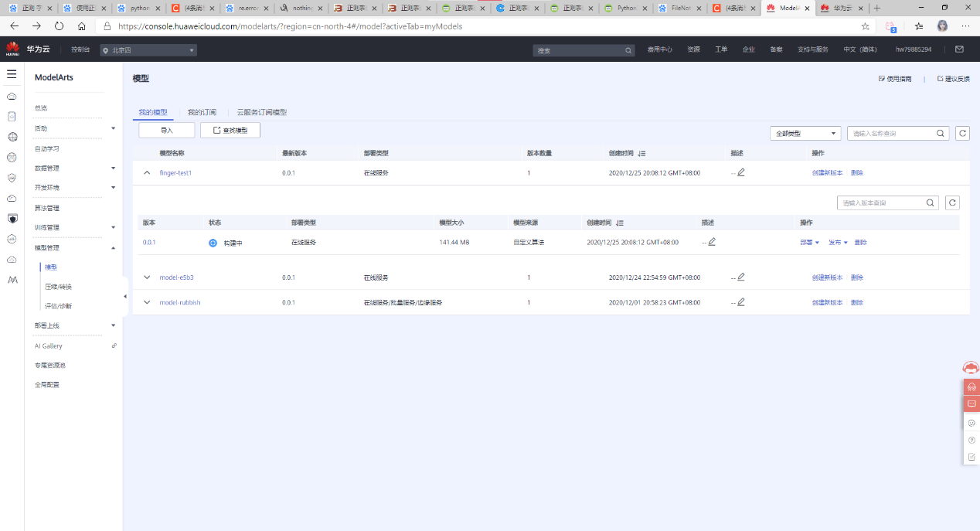The height and width of the screenshot is (531, 980).
Task: Open the 使用指南 link
Action: tap(895, 79)
